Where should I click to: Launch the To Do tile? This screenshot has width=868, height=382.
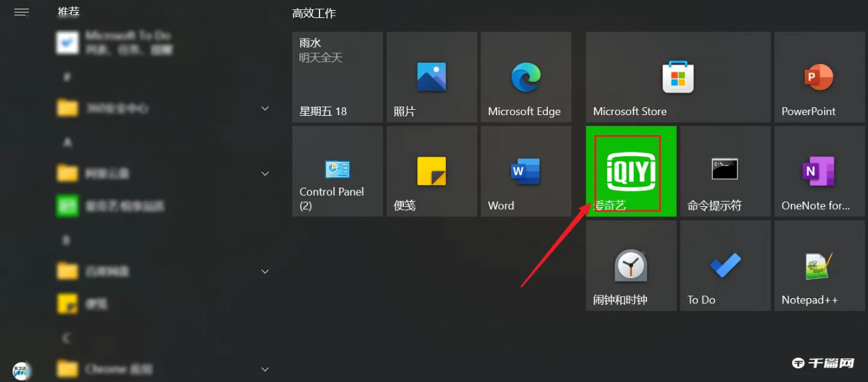[725, 266]
